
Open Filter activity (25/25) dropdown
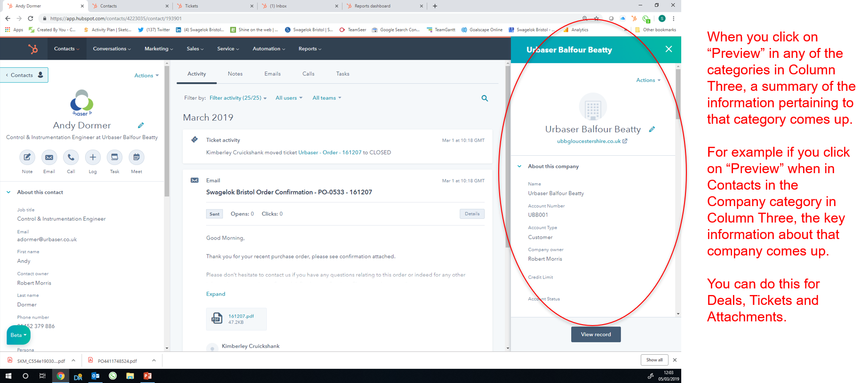[238, 98]
